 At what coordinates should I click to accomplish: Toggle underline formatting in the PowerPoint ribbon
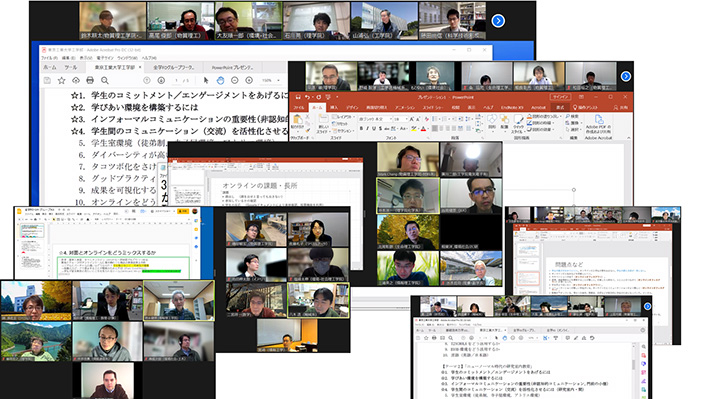click(374, 129)
